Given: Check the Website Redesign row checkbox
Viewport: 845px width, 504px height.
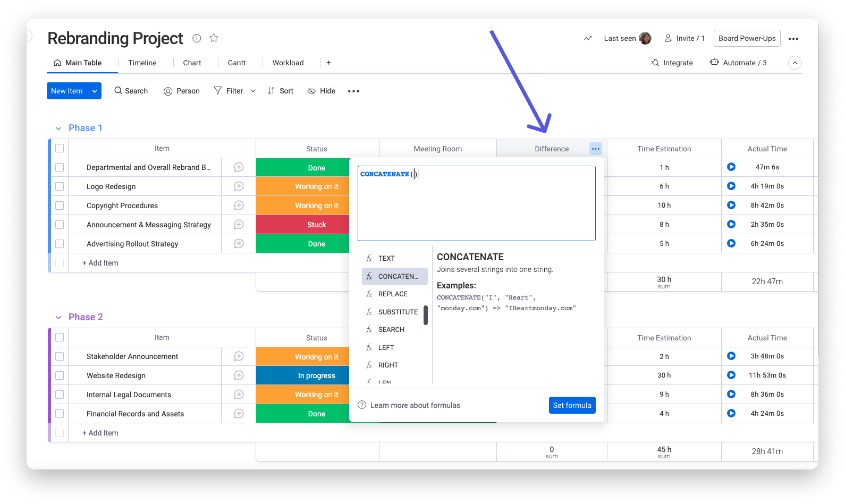Looking at the screenshot, I should [x=60, y=375].
